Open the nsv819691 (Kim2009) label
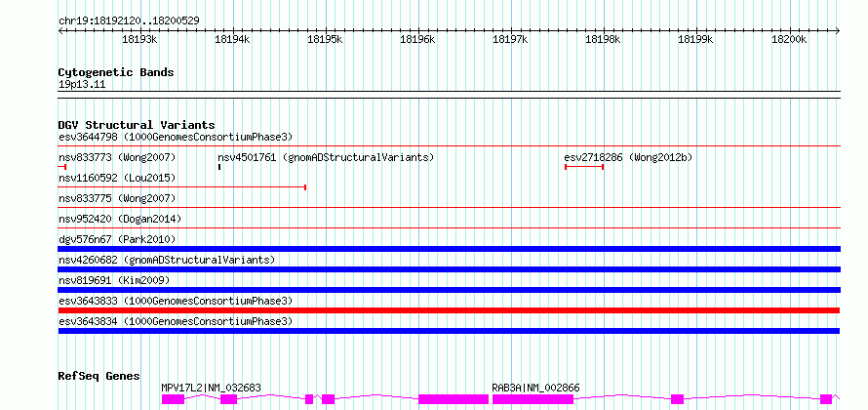This screenshot has width=868, height=410. [114, 280]
